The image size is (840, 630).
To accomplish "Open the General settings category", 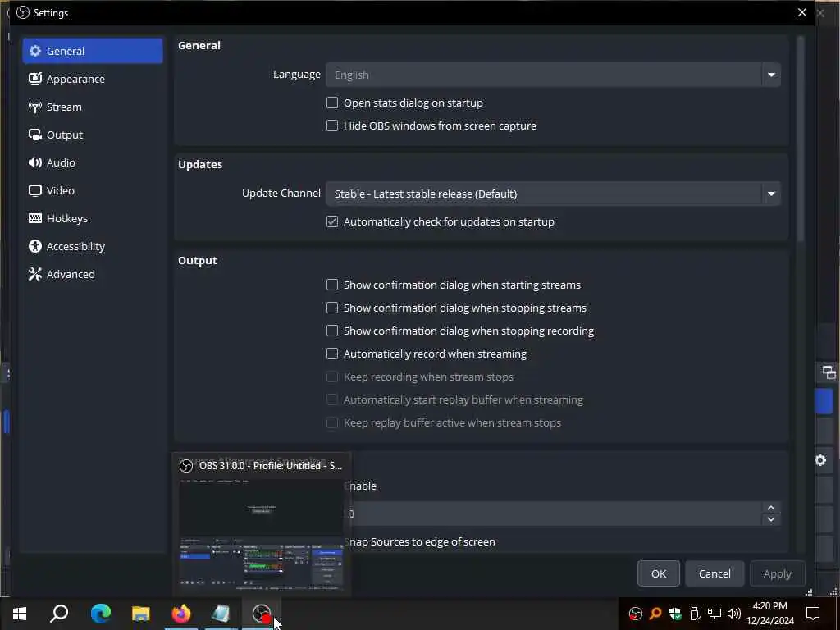I will [93, 51].
